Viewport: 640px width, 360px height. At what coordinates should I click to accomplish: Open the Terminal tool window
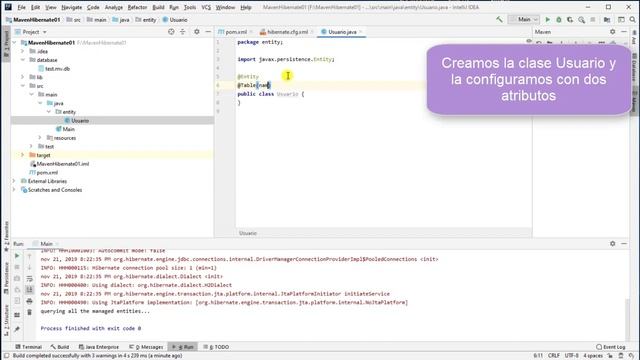(x=28, y=347)
